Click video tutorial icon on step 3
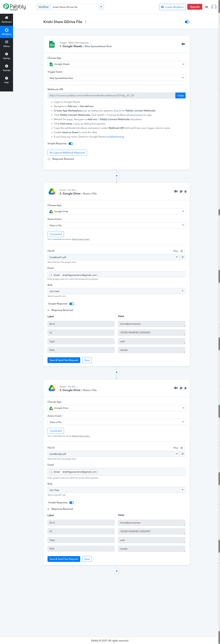This screenshot has height=644, width=220. pyautogui.click(x=176, y=388)
